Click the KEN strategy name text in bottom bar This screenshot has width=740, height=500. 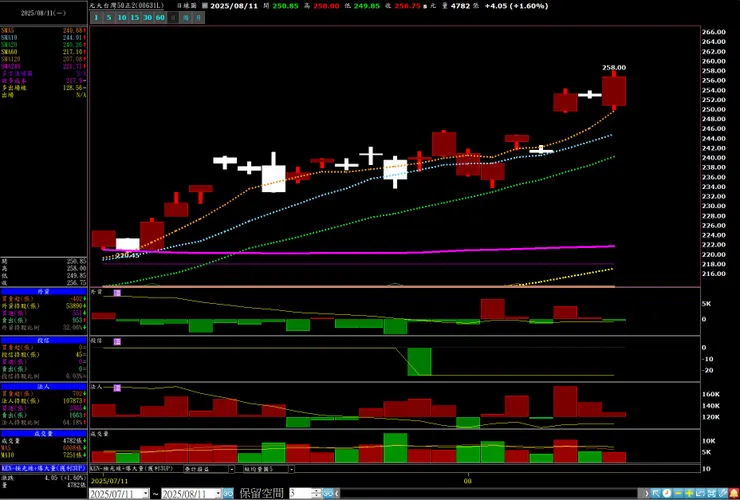tap(131, 469)
